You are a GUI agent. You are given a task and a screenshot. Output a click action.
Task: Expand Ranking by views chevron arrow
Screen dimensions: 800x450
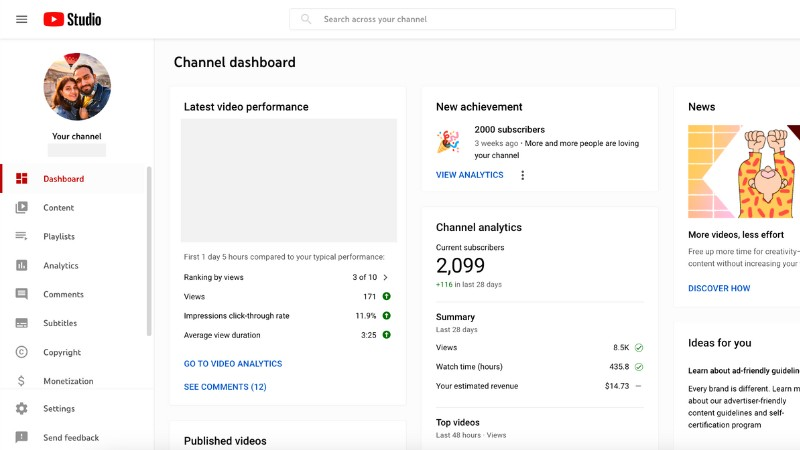point(386,277)
